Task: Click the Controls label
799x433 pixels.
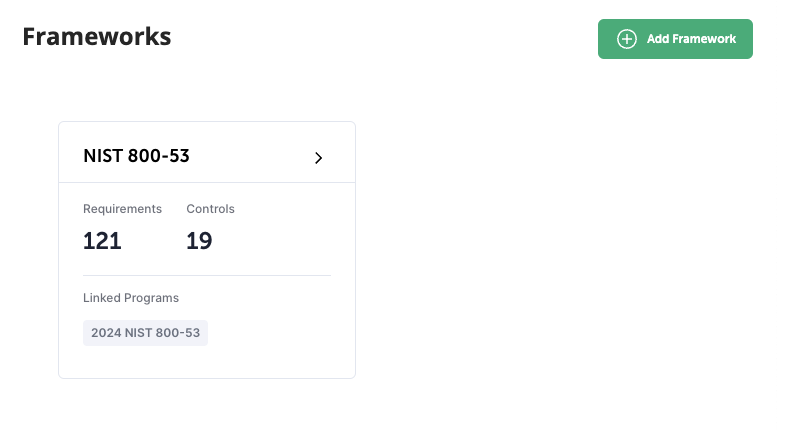Action: point(210,209)
